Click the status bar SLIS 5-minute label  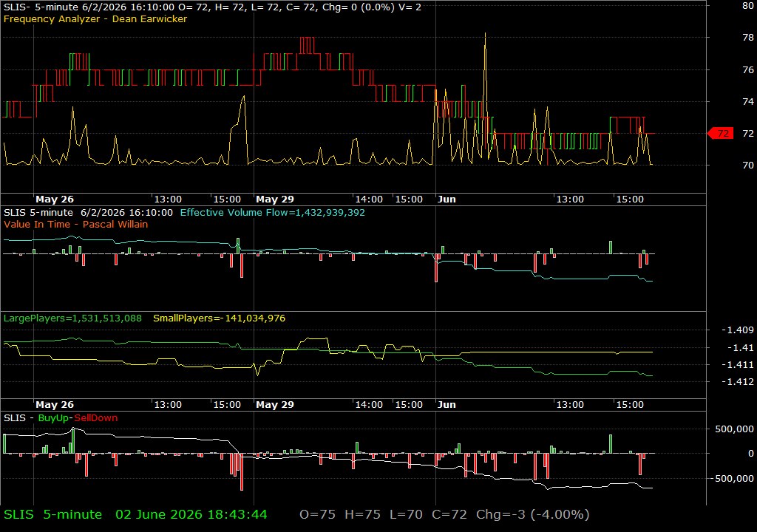(53, 514)
